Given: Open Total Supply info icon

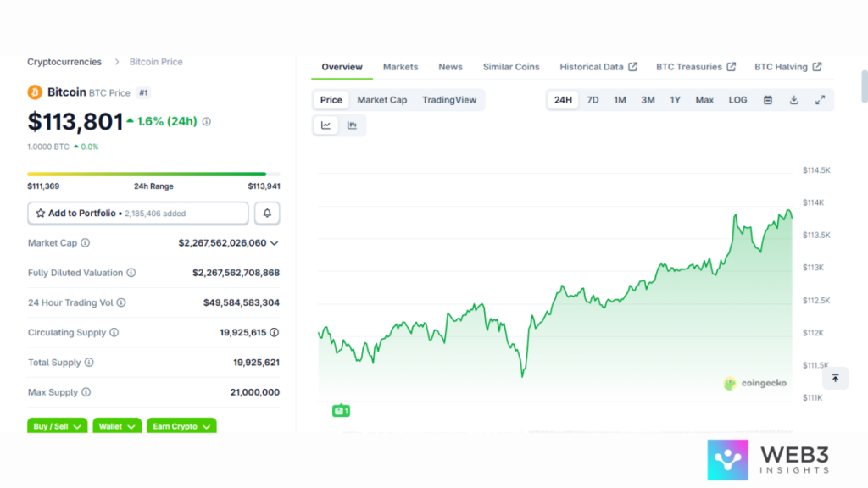Looking at the screenshot, I should pos(89,363).
